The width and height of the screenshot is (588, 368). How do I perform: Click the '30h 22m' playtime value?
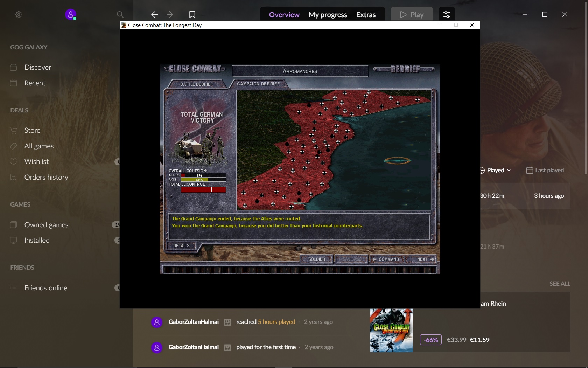[x=492, y=196]
